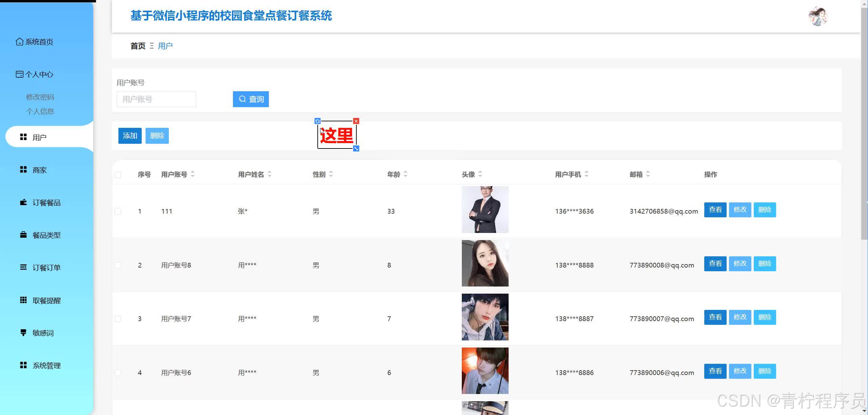
Task: Open the 餐品类型 briefcase icon item
Action: coord(23,235)
